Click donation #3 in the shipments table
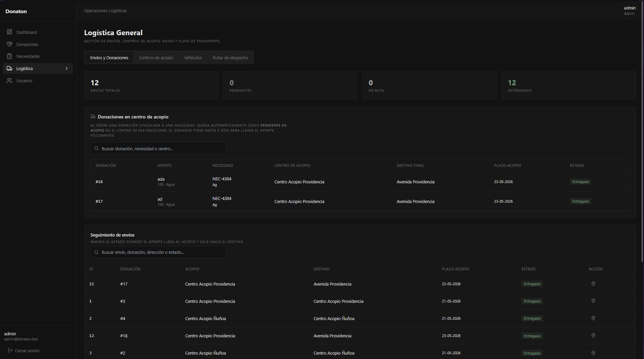 pos(123,301)
